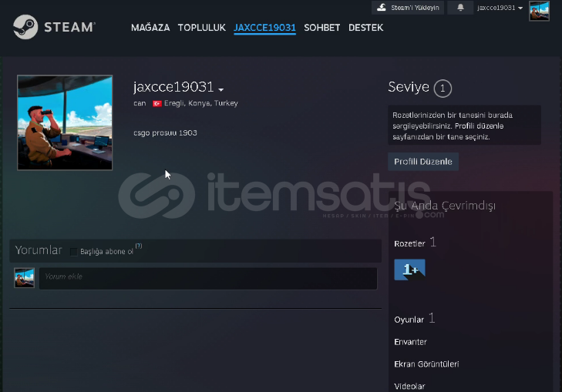Click the 'Eregli, Konya, Turkey' location text
This screenshot has height=392, width=562.
[x=201, y=103]
